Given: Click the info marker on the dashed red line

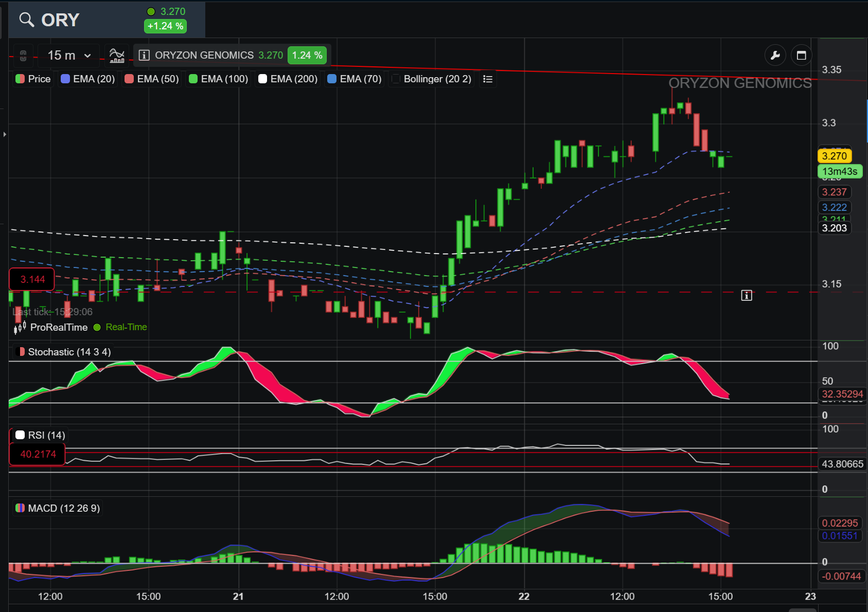Looking at the screenshot, I should (747, 295).
